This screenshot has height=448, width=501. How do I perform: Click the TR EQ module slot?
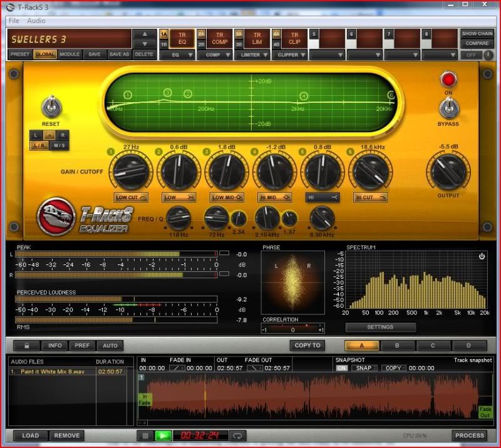pyautogui.click(x=182, y=39)
